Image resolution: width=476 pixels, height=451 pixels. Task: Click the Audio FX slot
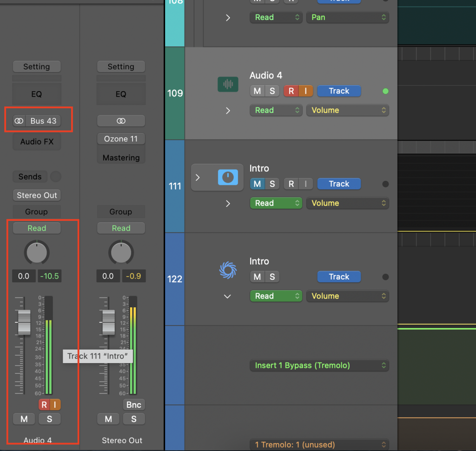click(37, 141)
